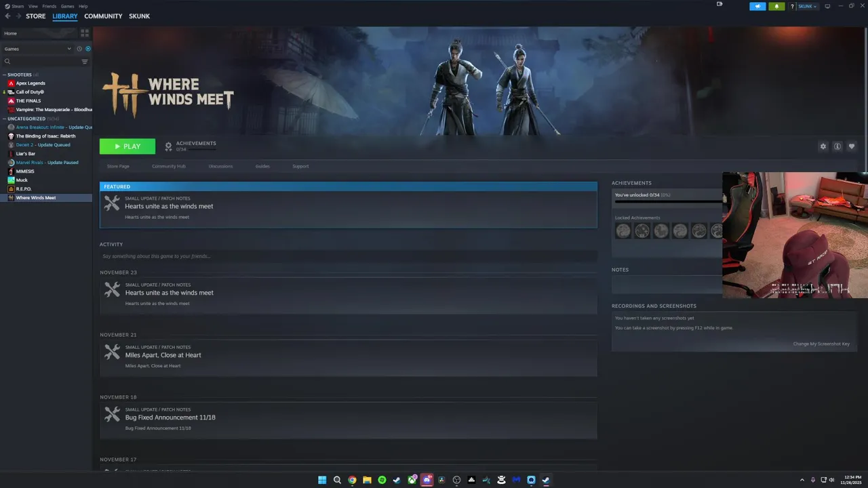
Task: Open Xbox app from the taskbar
Action: point(412,480)
